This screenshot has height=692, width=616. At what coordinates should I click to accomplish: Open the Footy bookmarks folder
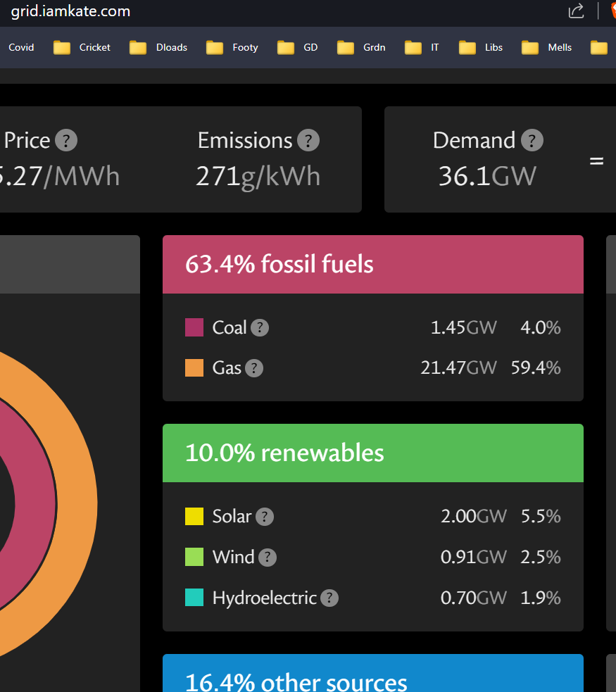(232, 47)
